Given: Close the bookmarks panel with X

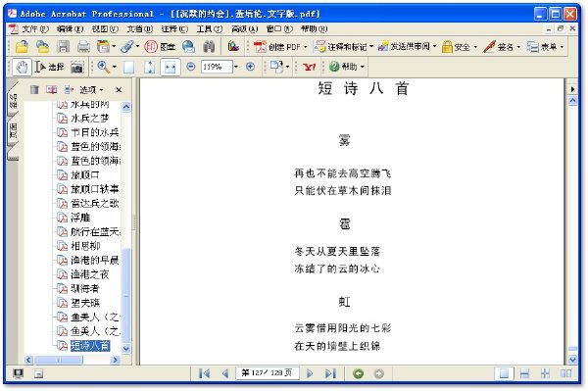Looking at the screenshot, I should [x=119, y=90].
